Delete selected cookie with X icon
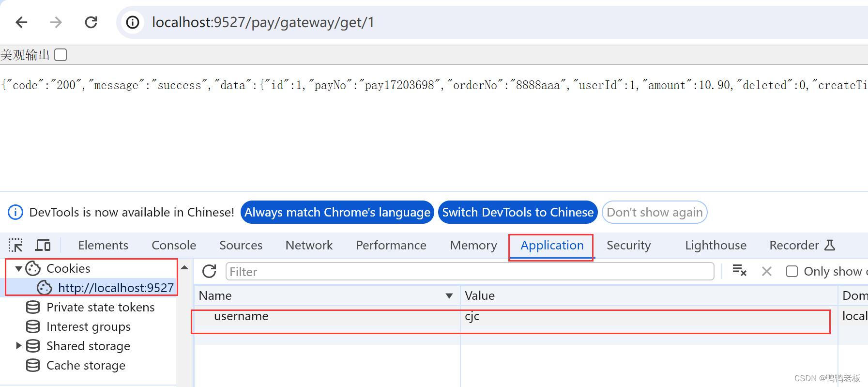Image resolution: width=868 pixels, height=387 pixels. point(767,271)
